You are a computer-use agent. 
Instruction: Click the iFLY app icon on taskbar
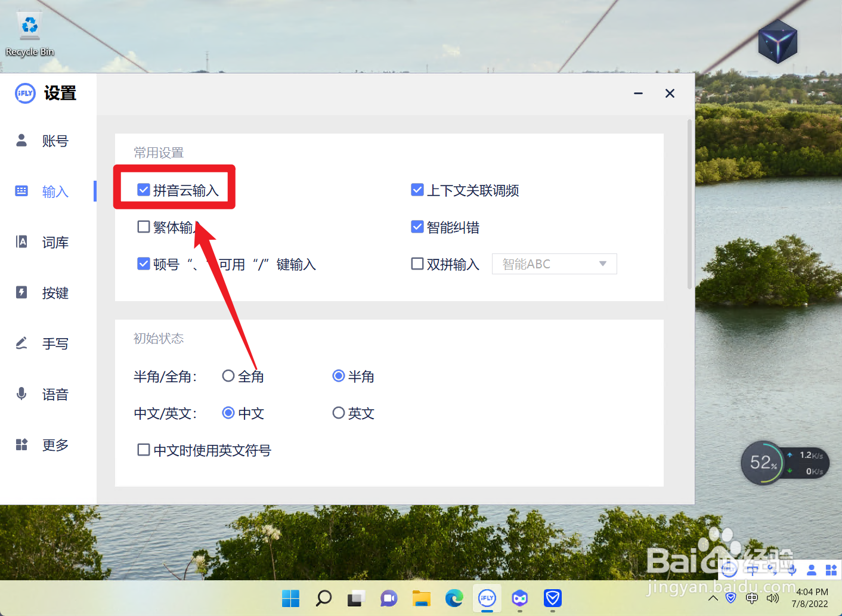pos(487,598)
